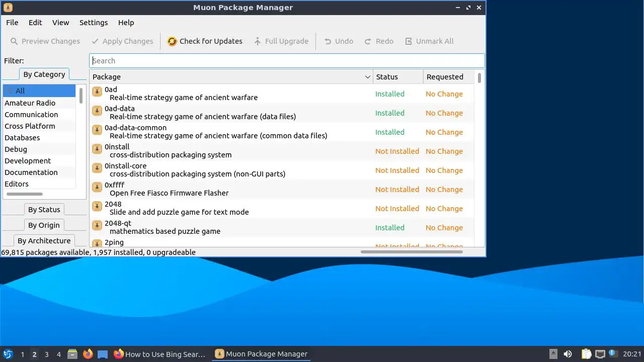644x362 pixels.
Task: Click the package icon next to 0ad
Action: pyautogui.click(x=97, y=92)
